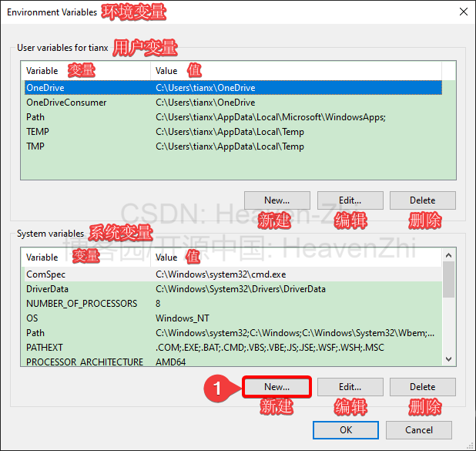Select the PROCESSOR_ARCHITECTURE variable
The height and width of the screenshot is (451, 476).
(233, 362)
